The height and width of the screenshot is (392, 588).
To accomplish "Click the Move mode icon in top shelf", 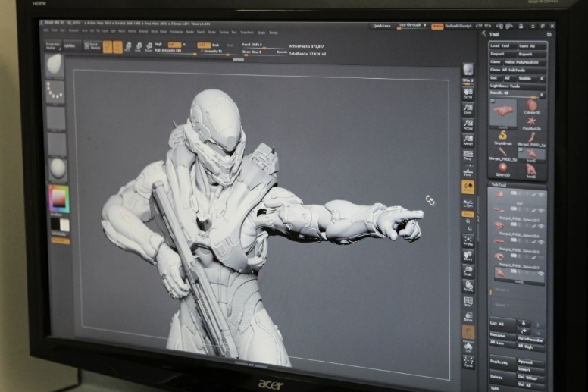I will coord(128,47).
